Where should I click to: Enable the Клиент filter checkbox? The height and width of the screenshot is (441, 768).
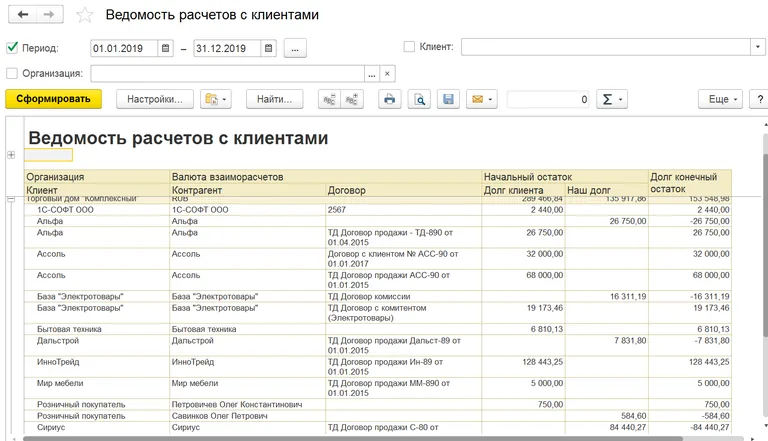point(409,47)
